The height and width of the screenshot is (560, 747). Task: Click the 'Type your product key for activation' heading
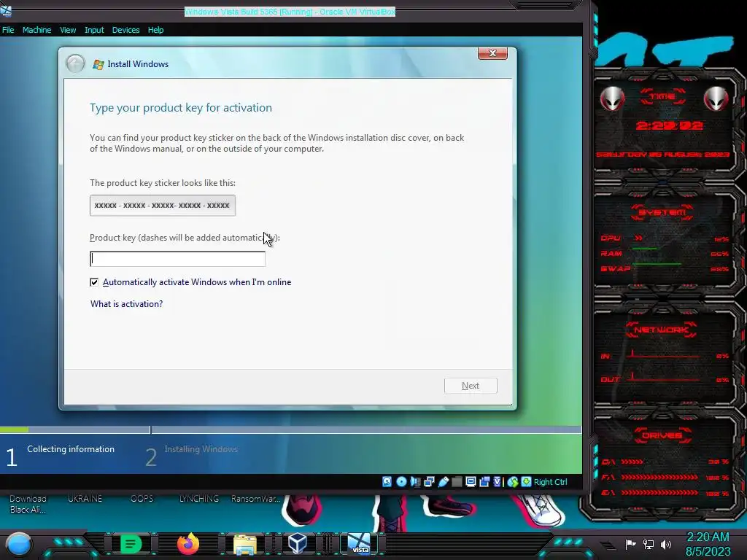181,108
